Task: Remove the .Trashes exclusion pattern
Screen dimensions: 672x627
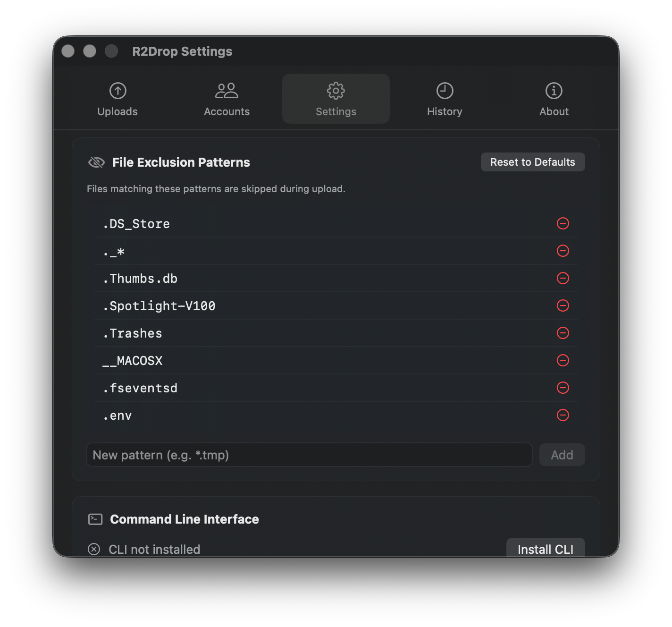Action: pos(563,333)
